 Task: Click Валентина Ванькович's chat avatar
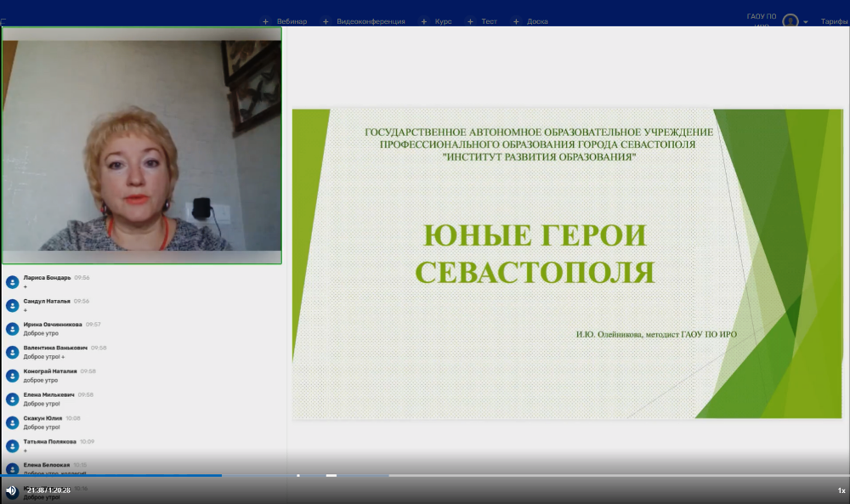tap(13, 352)
